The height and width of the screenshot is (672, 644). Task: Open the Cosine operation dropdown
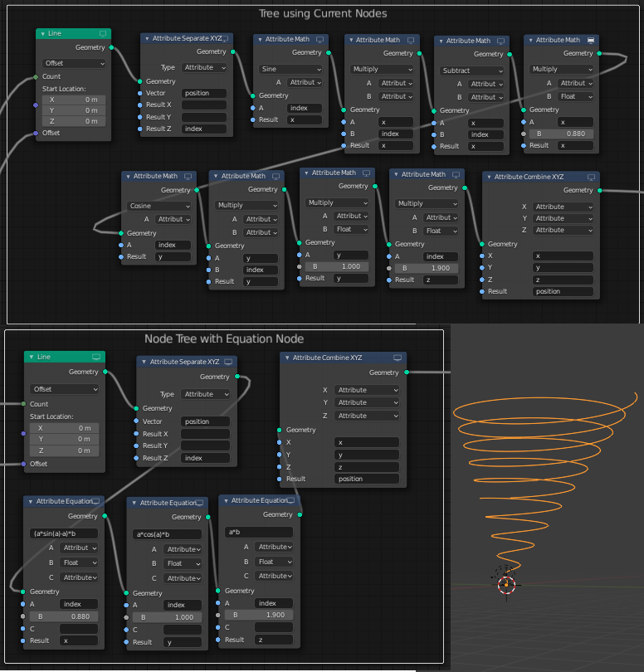(x=159, y=206)
